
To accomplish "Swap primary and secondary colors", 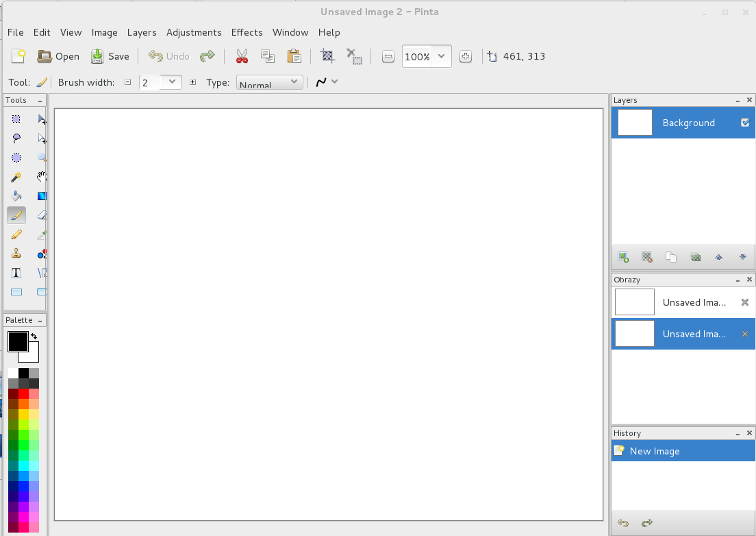I will pos(34,336).
